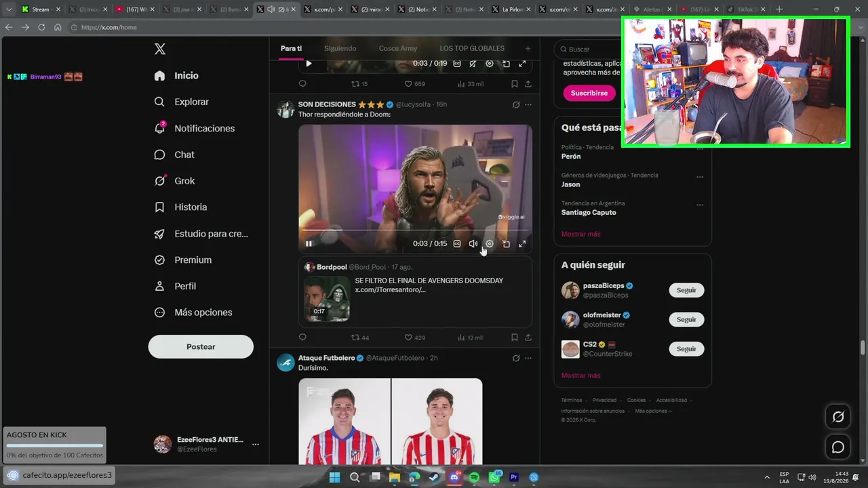The width and height of the screenshot is (868, 488).
Task: Switch to the Stream browser tab
Action: (40, 9)
